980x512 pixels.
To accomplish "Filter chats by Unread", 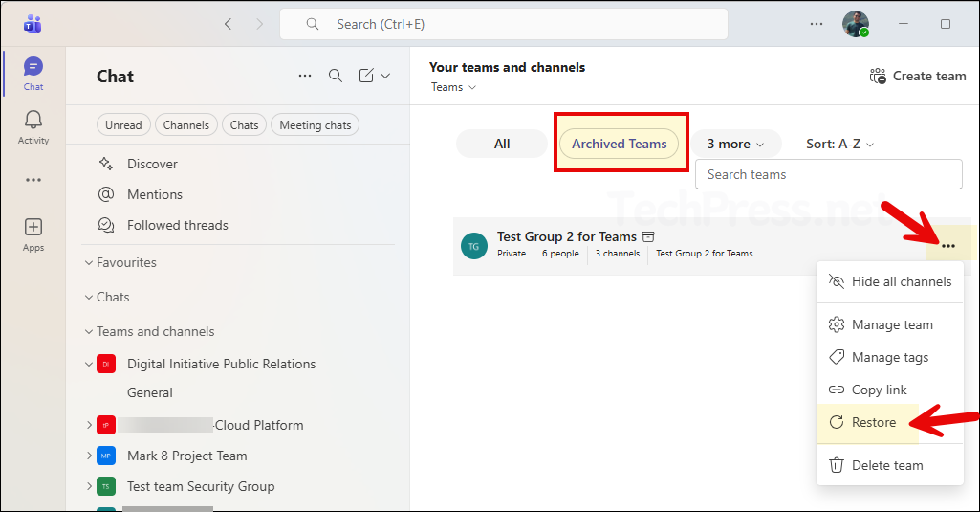I will click(x=123, y=125).
